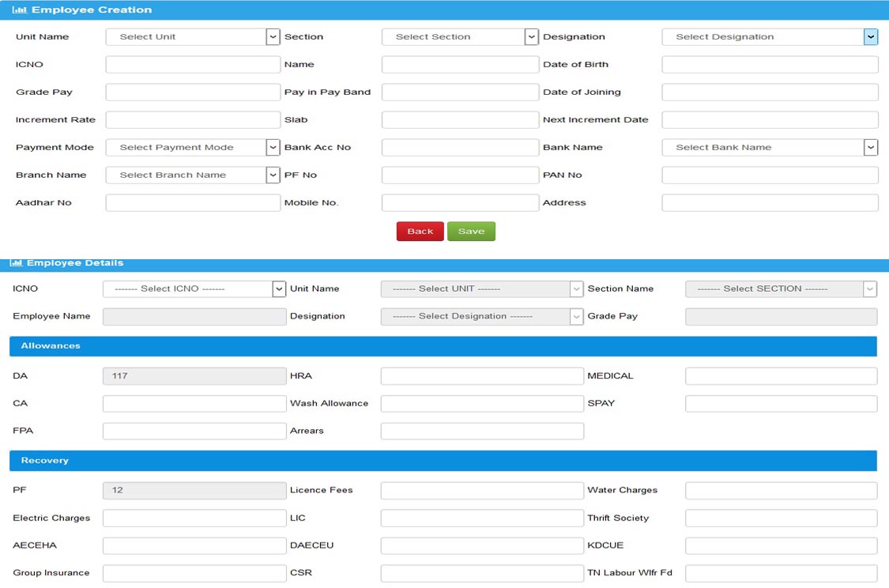Select the Group Insurance input box

click(194, 573)
